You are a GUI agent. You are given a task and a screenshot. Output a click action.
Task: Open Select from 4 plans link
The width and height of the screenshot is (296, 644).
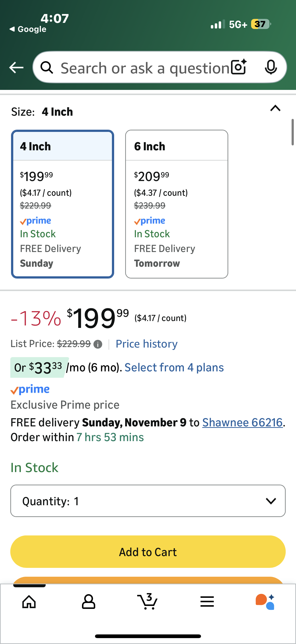(174, 367)
